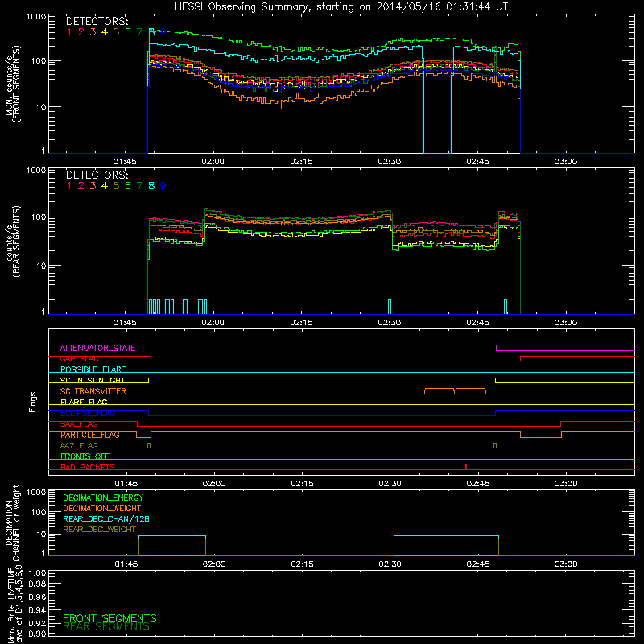Select the SC_IN_SUNLIGHT flag label

coord(93,380)
